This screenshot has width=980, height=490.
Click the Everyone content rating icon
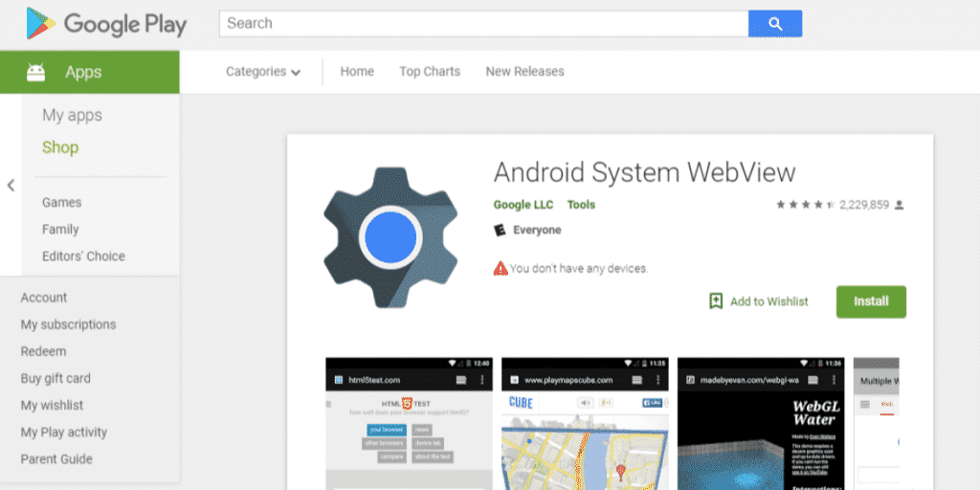500,231
